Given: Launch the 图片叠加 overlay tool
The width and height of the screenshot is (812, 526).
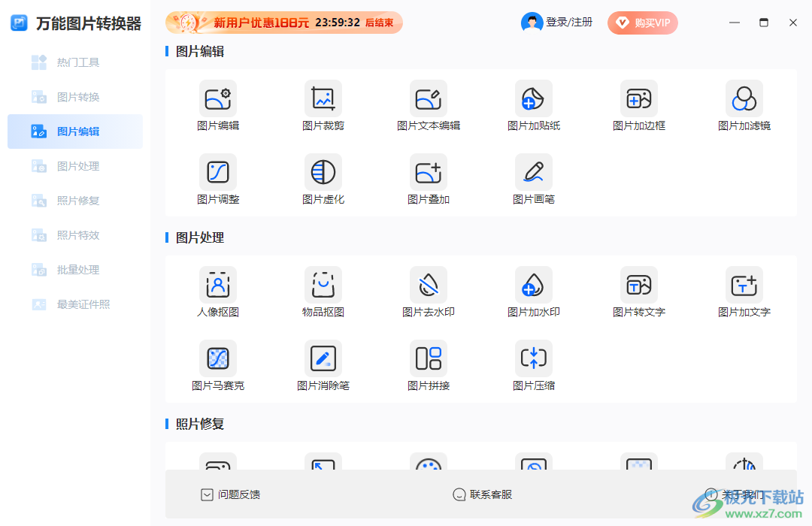Looking at the screenshot, I should pyautogui.click(x=428, y=179).
